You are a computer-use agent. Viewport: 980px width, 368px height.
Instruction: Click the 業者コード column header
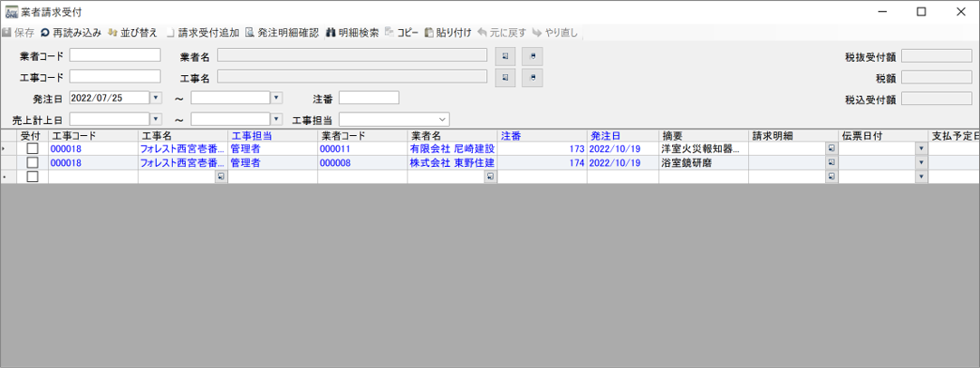362,136
